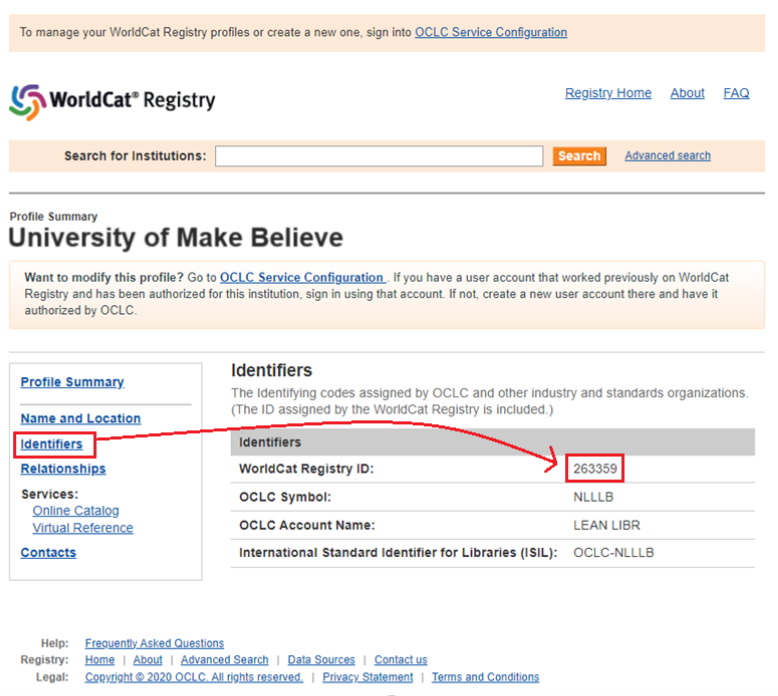This screenshot has height=696, width=778.
Task: Open Virtual Reference service link
Action: coord(83,528)
